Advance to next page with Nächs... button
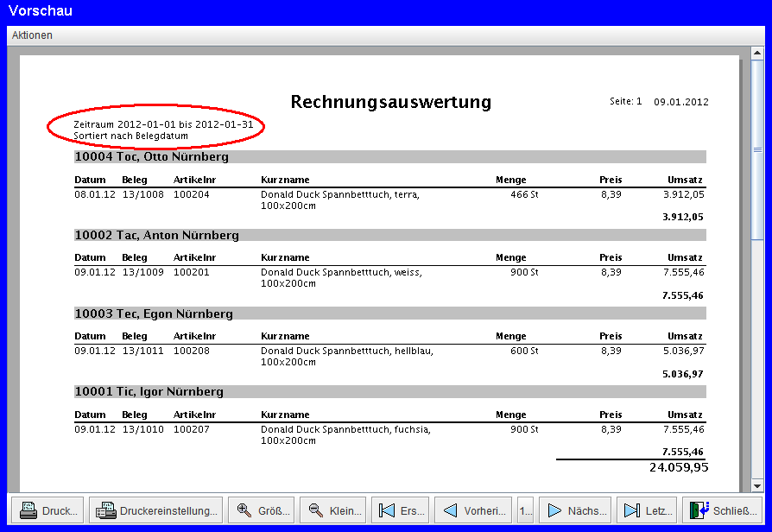 [x=576, y=510]
